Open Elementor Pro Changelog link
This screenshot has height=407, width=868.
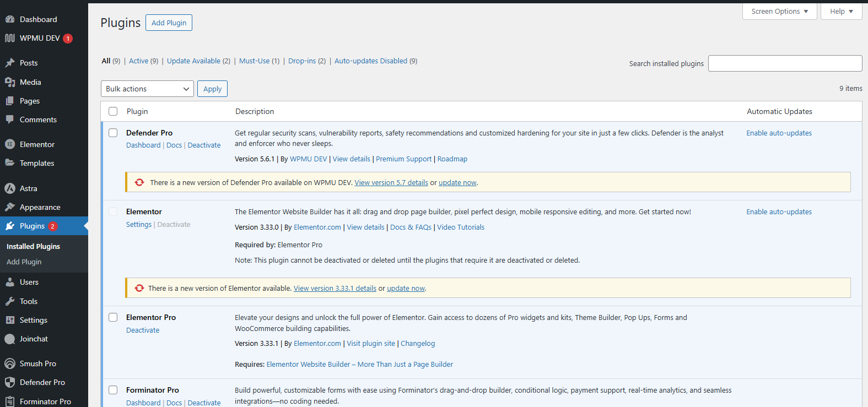(x=418, y=343)
